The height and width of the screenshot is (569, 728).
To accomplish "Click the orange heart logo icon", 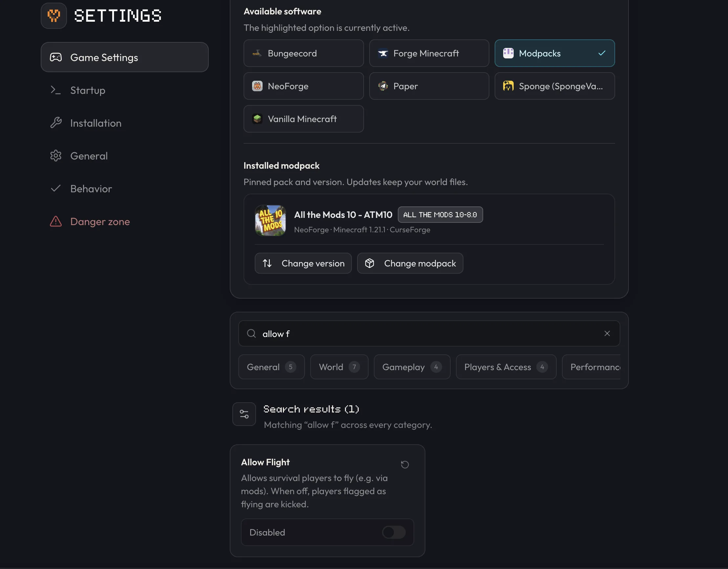I will pyautogui.click(x=54, y=16).
